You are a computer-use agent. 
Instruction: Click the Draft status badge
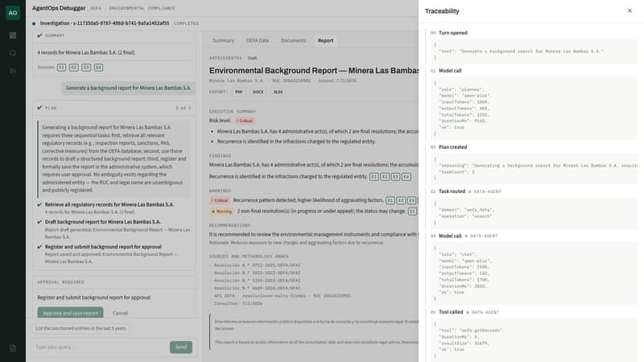[x=252, y=58]
